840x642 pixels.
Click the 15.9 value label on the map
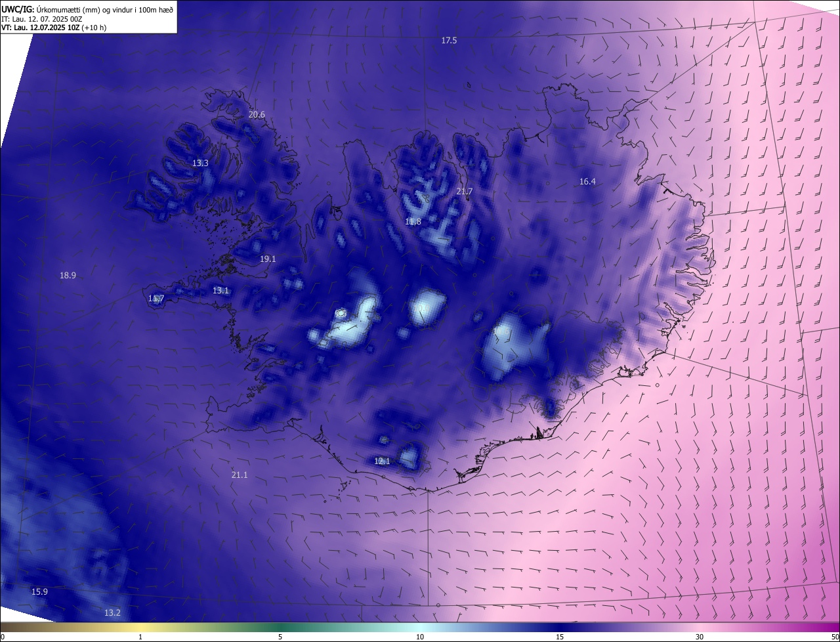tap(39, 592)
